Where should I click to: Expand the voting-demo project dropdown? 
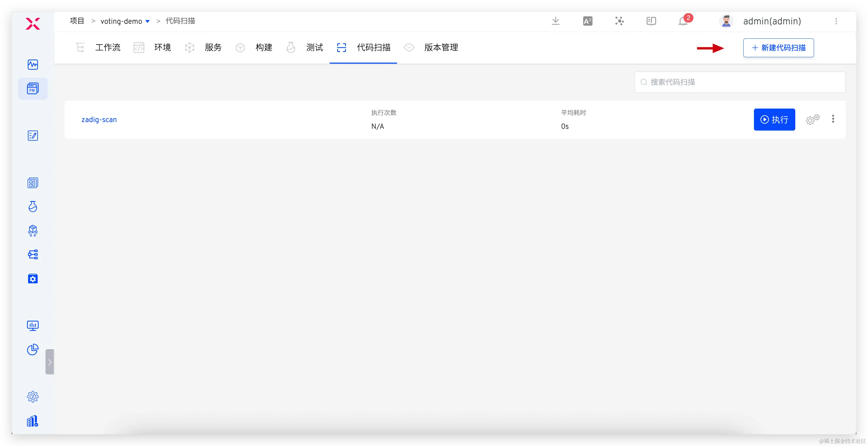coord(147,21)
